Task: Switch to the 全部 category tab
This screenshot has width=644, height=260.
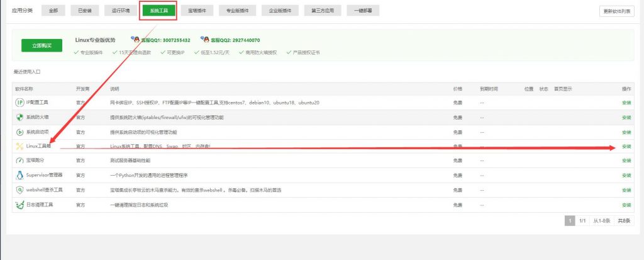Action: (x=53, y=11)
